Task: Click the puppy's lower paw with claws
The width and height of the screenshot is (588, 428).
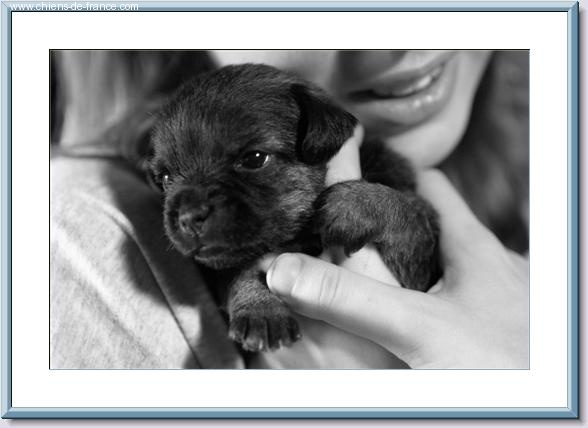Action: [262, 326]
